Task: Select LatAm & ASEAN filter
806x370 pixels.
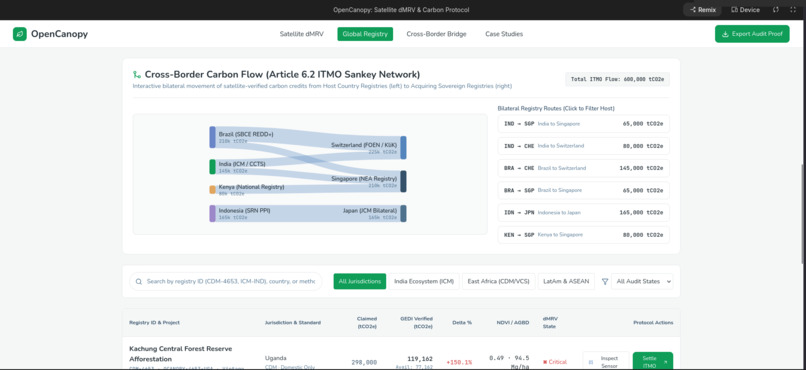Action: pyautogui.click(x=566, y=282)
